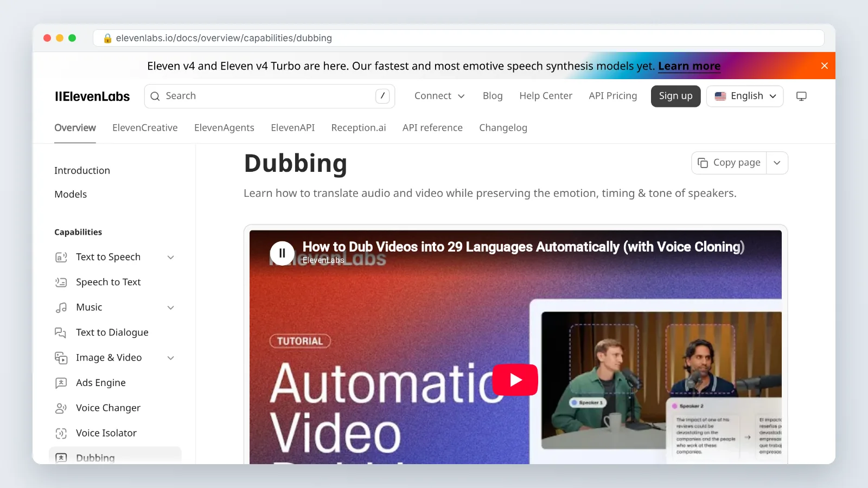The width and height of the screenshot is (868, 488).
Task: Play the YouTube video with red play button
Action: [x=515, y=380]
